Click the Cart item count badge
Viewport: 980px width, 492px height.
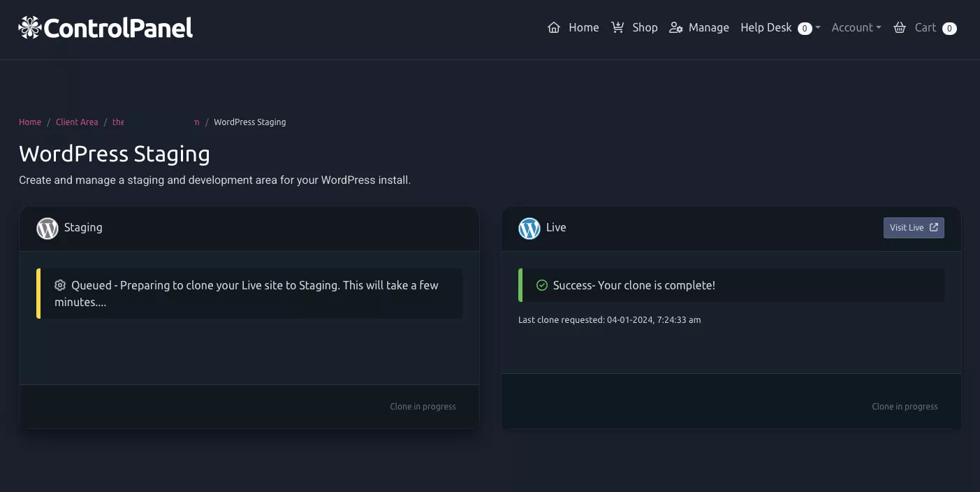[x=949, y=29]
